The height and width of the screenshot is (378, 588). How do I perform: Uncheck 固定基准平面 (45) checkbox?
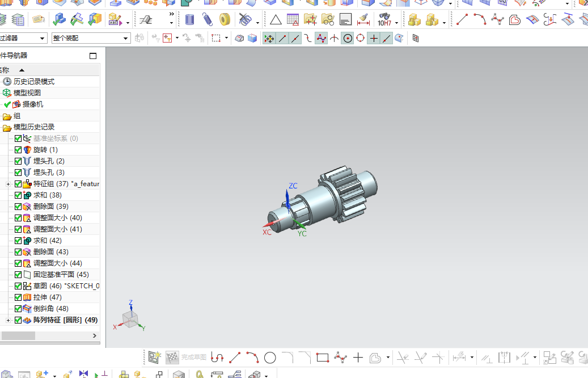18,274
